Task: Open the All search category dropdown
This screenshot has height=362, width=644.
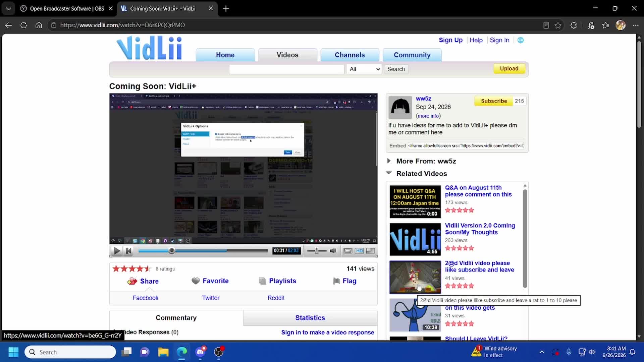Action: [x=364, y=69]
